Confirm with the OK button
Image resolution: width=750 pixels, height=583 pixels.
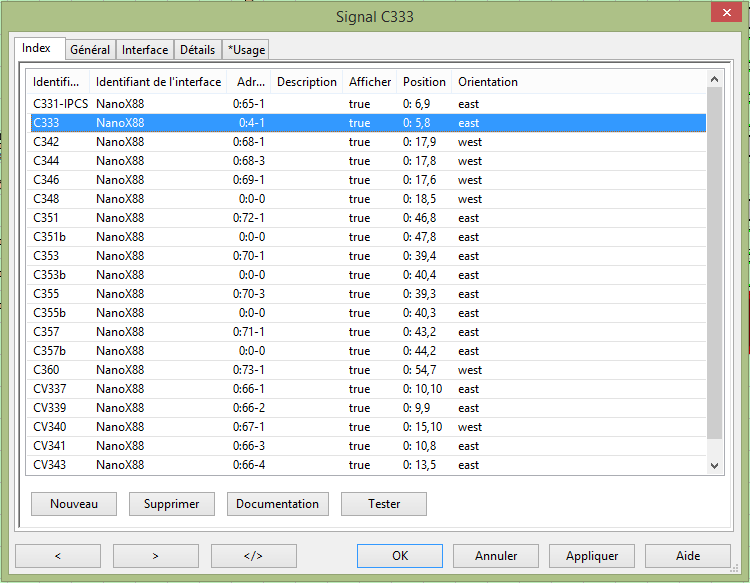[x=400, y=556]
